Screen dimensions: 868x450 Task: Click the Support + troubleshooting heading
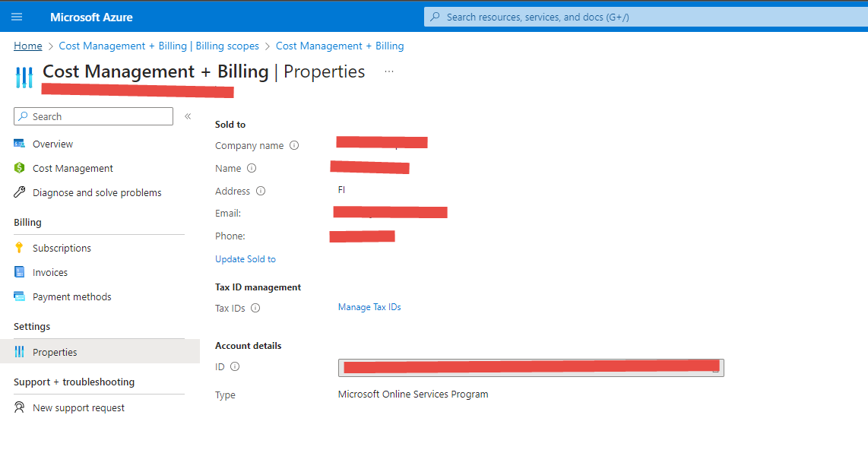tap(74, 382)
